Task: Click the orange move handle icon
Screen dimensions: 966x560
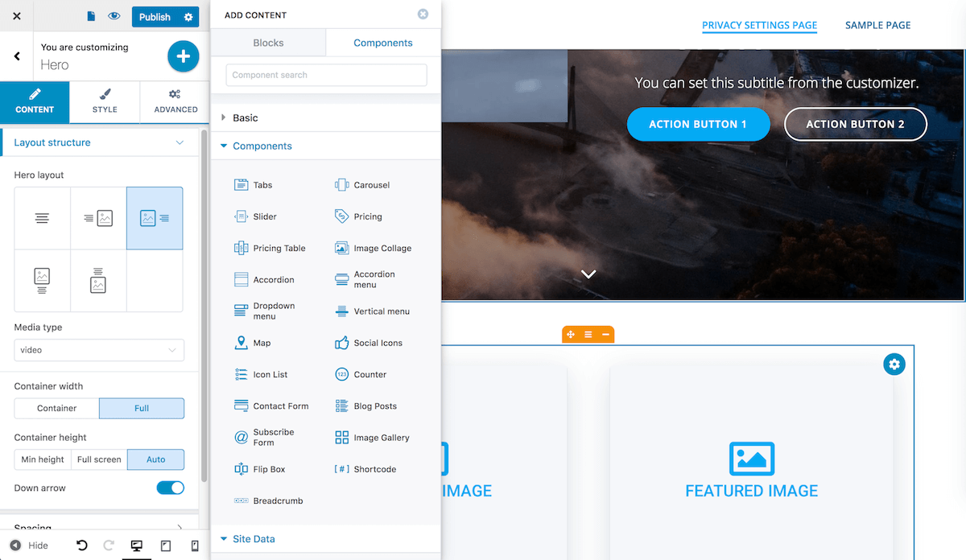Action: pos(571,334)
